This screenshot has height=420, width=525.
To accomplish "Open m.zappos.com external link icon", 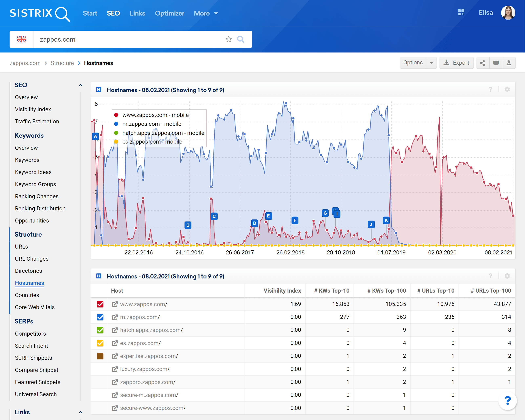I will pos(115,317).
